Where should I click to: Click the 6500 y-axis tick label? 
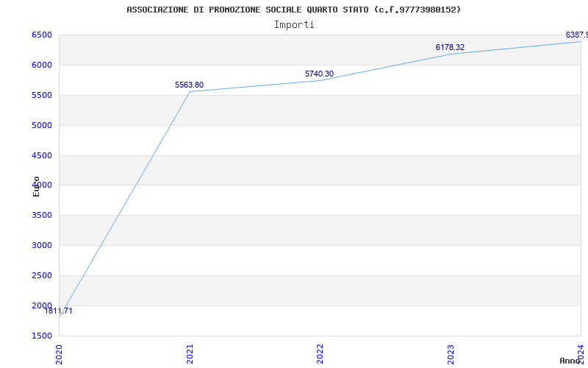[42, 35]
